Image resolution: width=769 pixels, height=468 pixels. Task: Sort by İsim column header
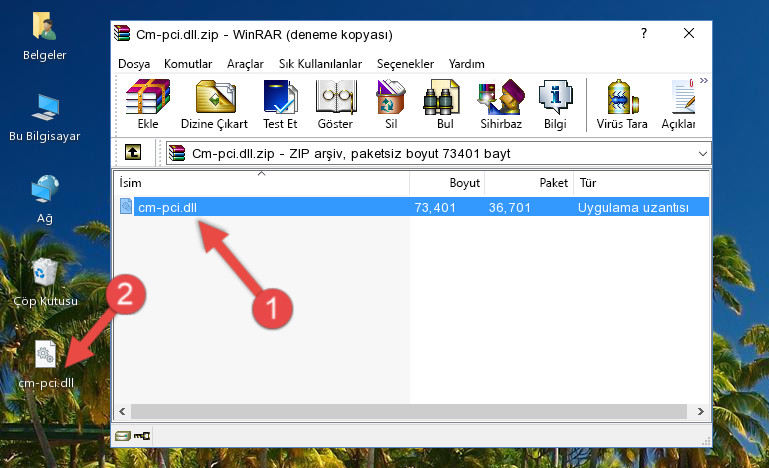tap(262, 182)
